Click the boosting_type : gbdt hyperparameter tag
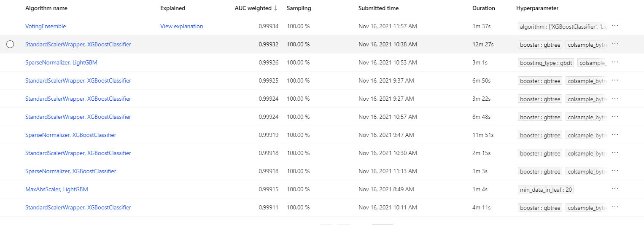 click(546, 63)
